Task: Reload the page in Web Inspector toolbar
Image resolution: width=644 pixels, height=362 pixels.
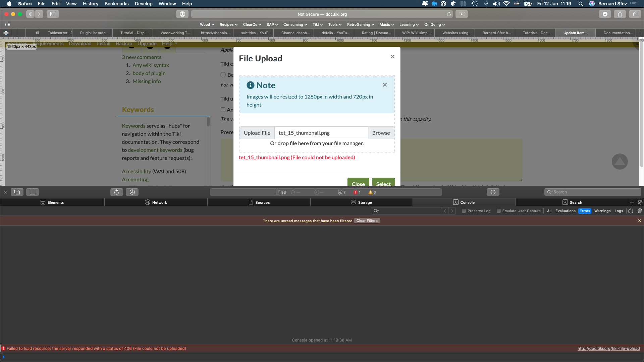Action: [x=116, y=192]
